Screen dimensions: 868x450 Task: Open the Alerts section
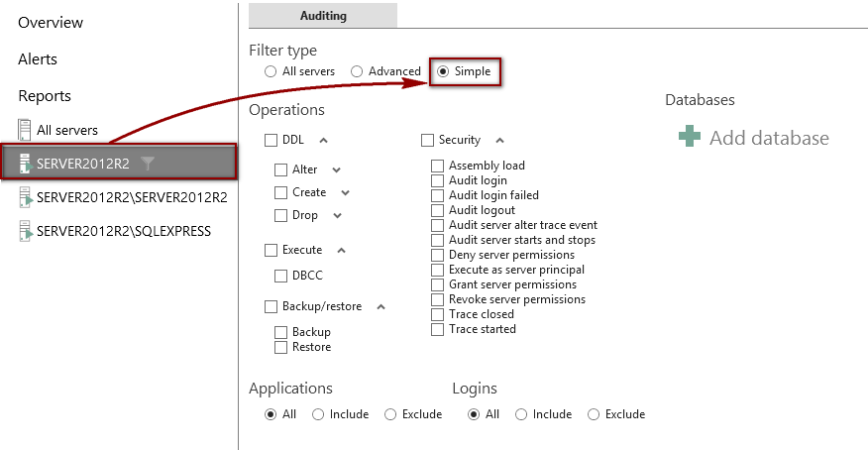[38, 59]
